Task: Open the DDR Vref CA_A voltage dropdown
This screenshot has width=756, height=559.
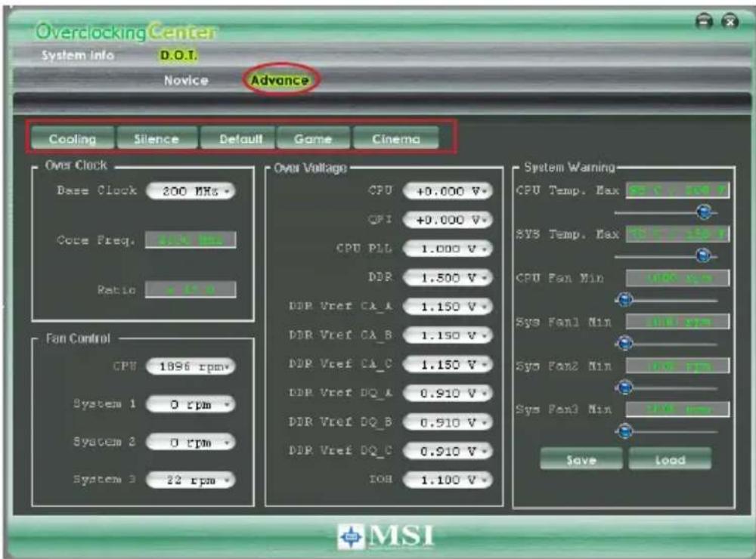Action: (448, 307)
